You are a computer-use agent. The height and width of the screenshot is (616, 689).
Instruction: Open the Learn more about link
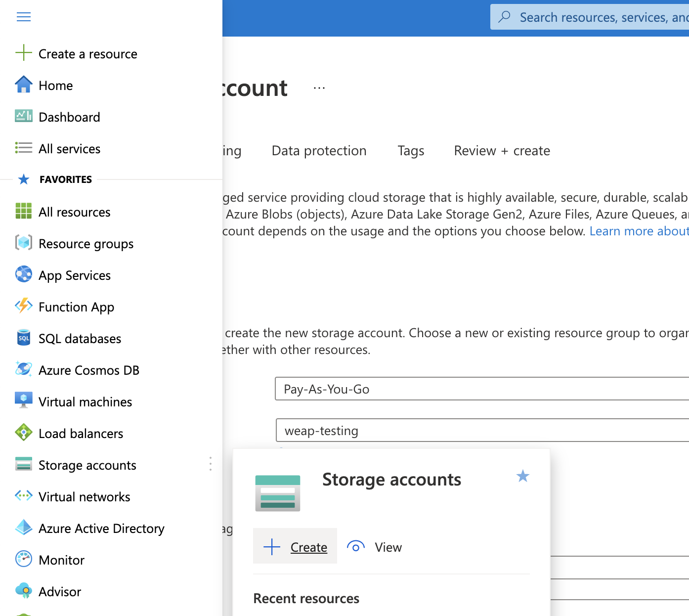[x=639, y=231]
